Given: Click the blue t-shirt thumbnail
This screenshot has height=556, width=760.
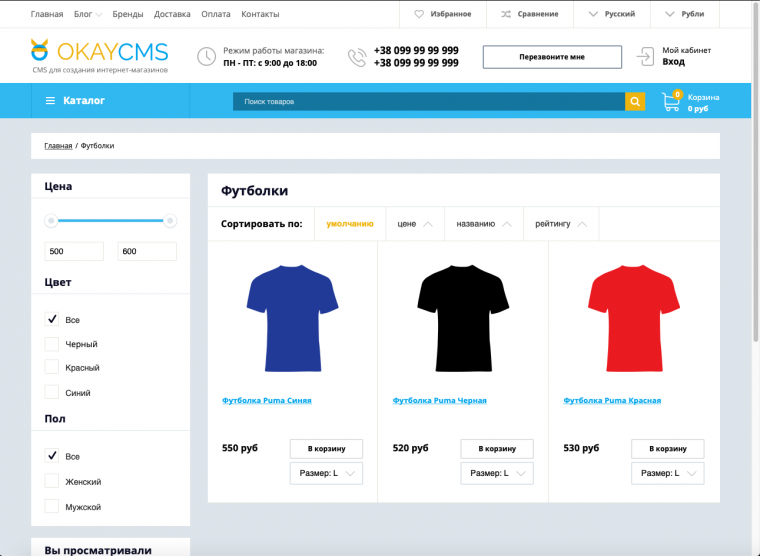Looking at the screenshot, I should pos(292,318).
